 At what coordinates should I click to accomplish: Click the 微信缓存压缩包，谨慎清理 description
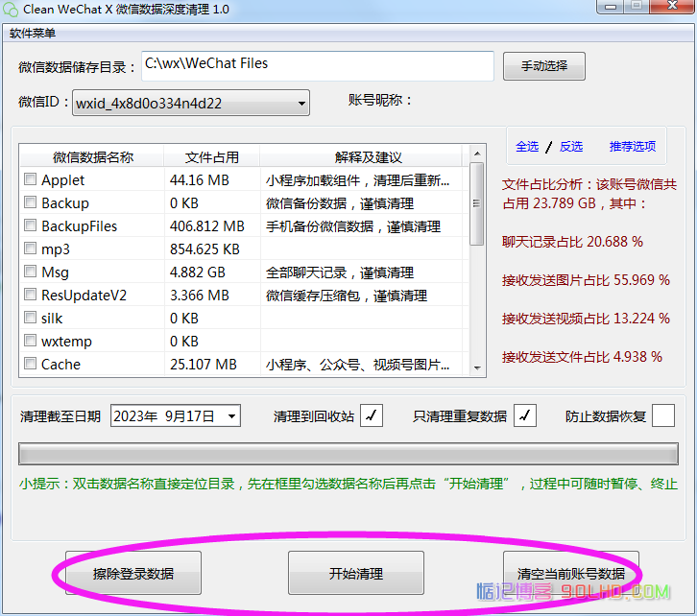(347, 296)
